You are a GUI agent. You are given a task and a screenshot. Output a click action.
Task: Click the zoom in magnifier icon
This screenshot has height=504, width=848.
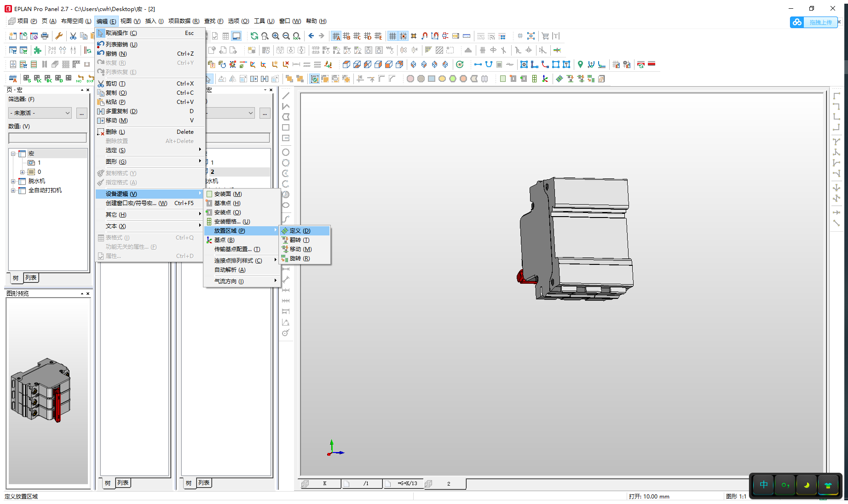click(x=276, y=36)
